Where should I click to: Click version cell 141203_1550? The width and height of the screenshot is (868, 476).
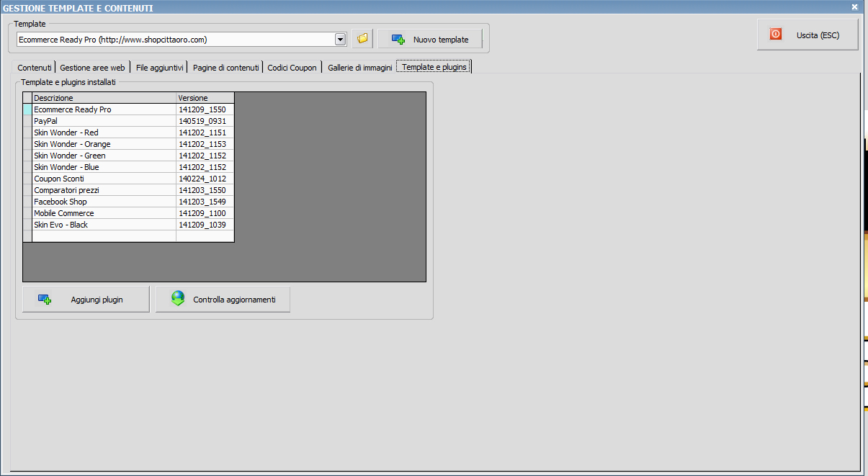click(205, 190)
